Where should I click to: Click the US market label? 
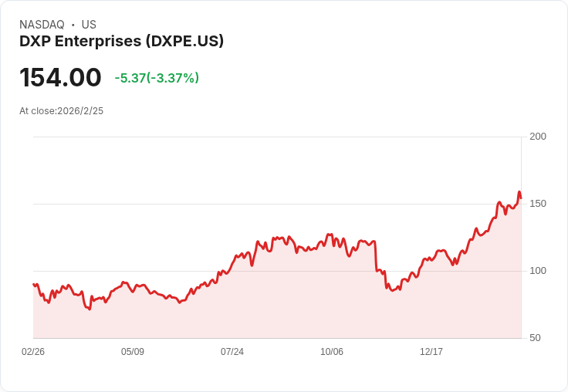pyautogui.click(x=89, y=25)
